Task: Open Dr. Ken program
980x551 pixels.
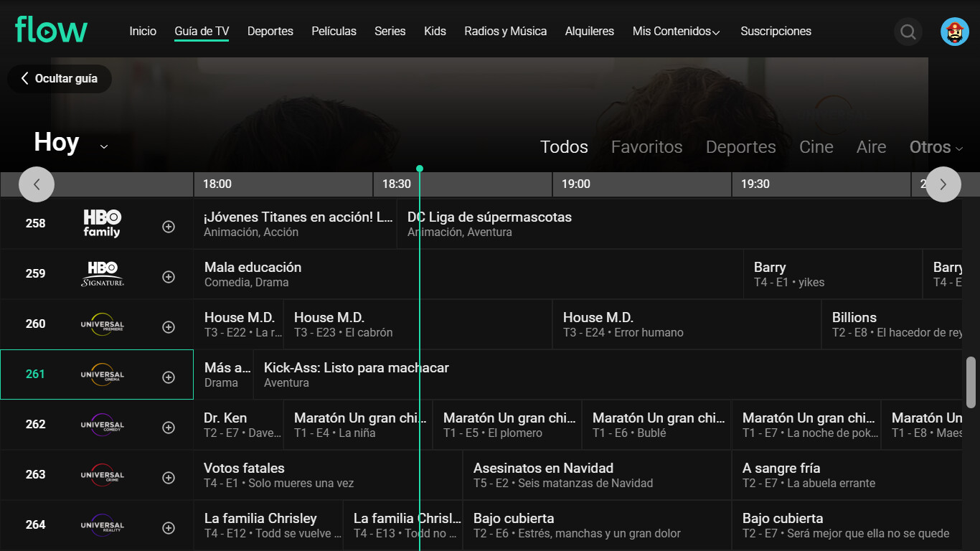Action: coord(238,425)
